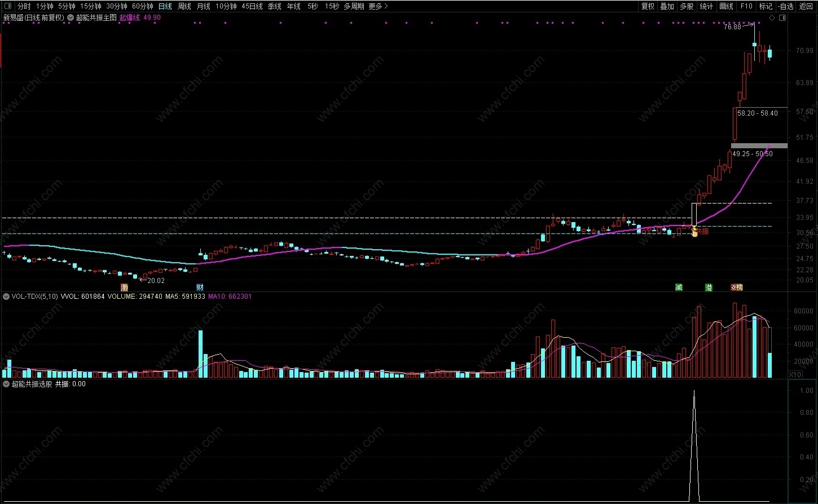Screen dimensions: 818x504
Task: Click the 超能共振选股 indicator name
Action: pos(32,384)
